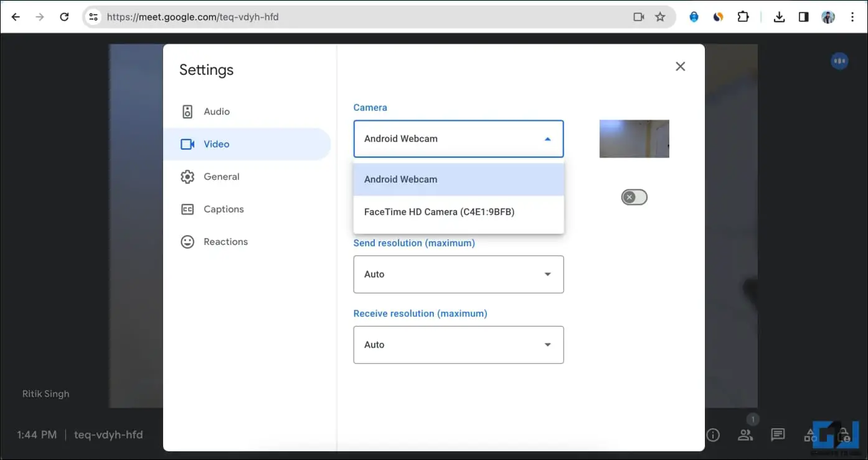Open the Chrome profile avatar
The height and width of the screenshot is (460, 868).
point(828,17)
